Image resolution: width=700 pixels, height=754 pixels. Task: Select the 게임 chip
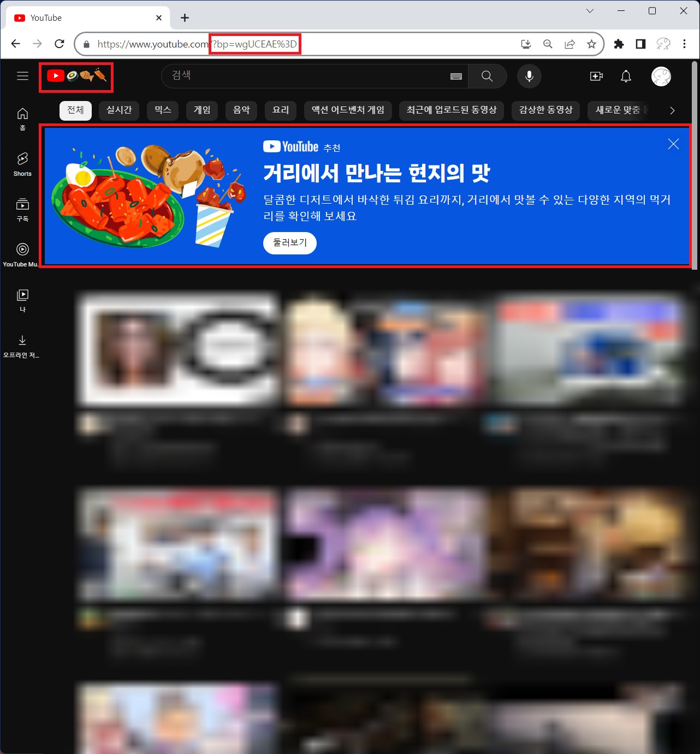202,110
